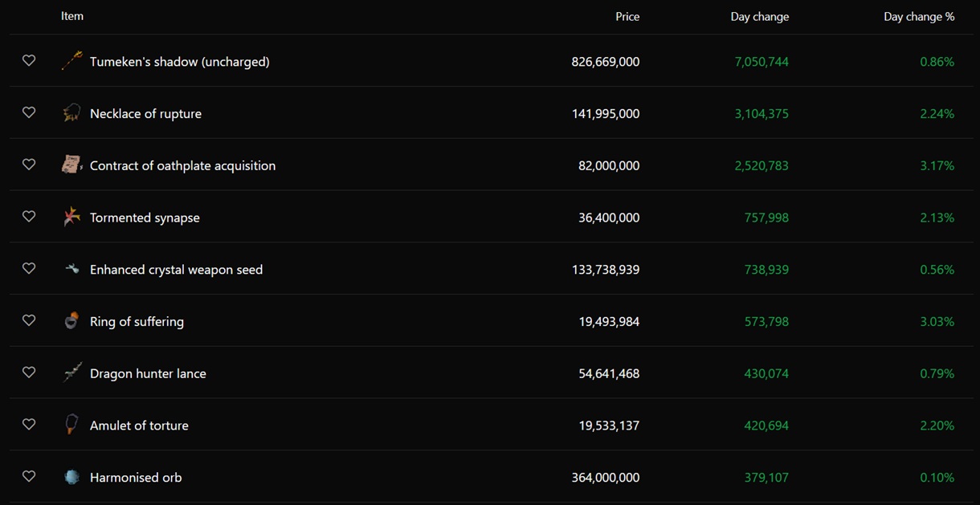
Task: Open the Harmonised orb item page
Action: (x=136, y=477)
